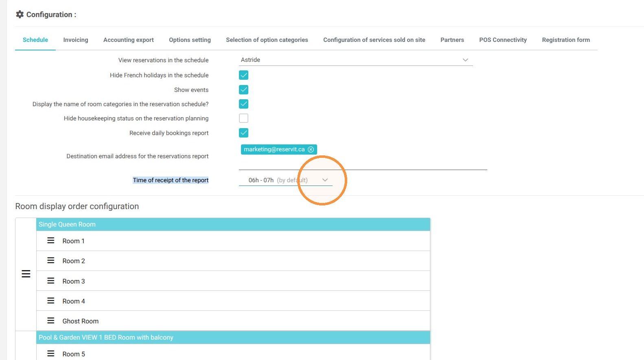Open the Registration form tab

tap(566, 40)
